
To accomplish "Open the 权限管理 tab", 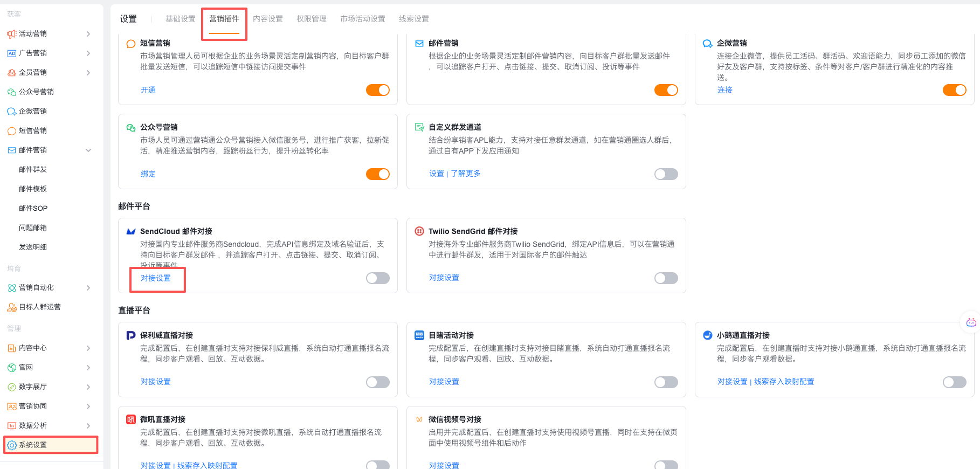I will [x=312, y=19].
